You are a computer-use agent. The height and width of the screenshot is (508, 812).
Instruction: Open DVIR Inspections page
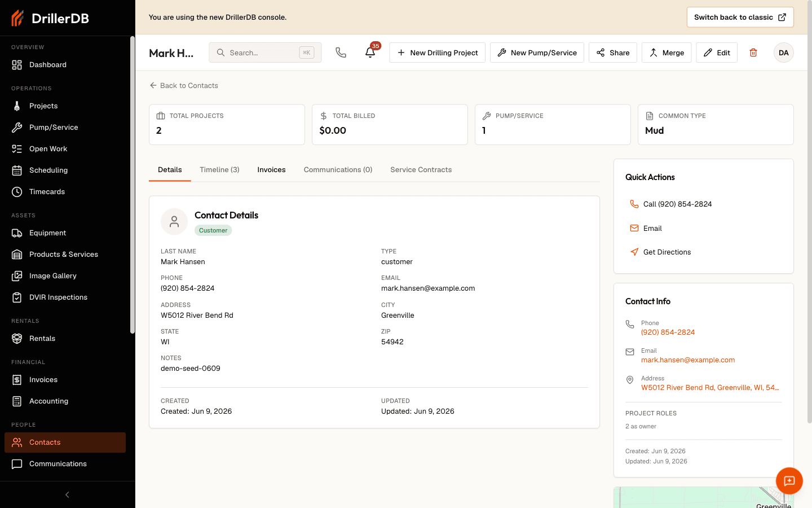click(x=65, y=297)
